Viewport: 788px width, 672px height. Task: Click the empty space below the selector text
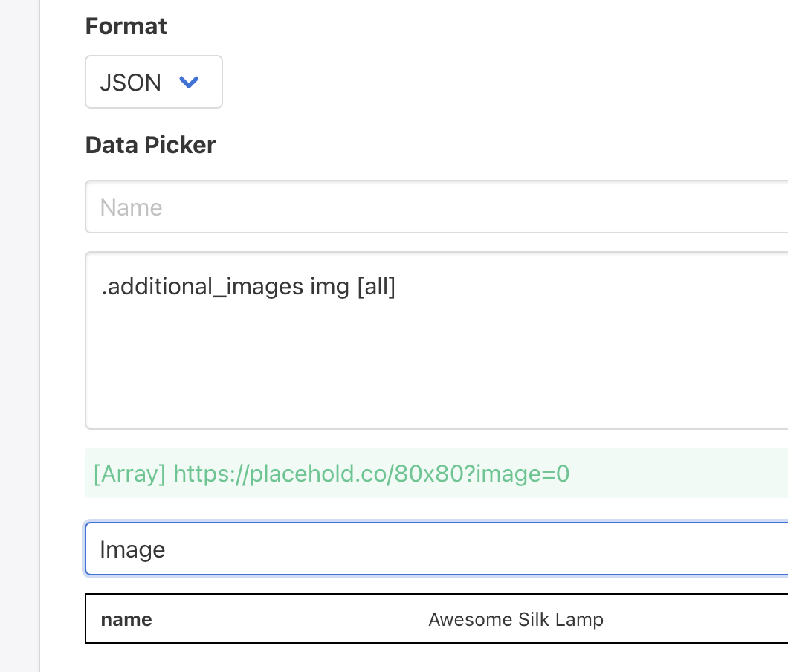(436, 372)
